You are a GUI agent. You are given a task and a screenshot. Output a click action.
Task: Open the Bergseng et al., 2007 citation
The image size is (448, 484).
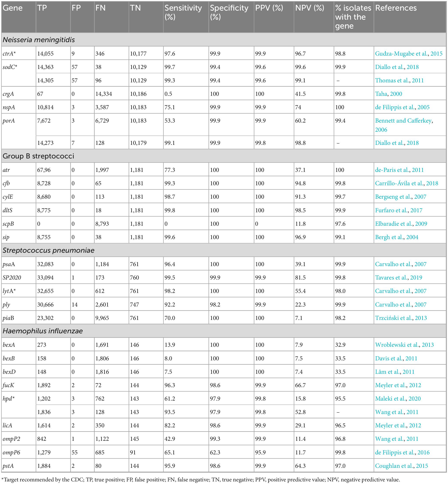400,197
